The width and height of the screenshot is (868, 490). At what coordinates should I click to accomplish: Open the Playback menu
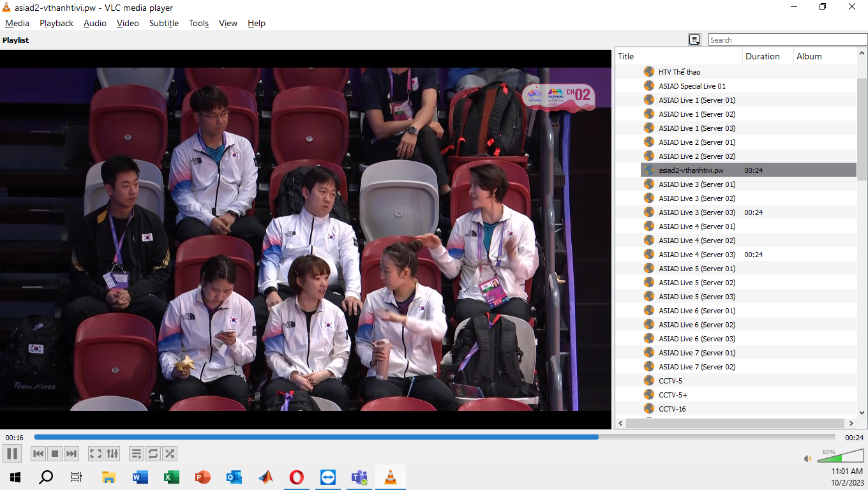(57, 23)
